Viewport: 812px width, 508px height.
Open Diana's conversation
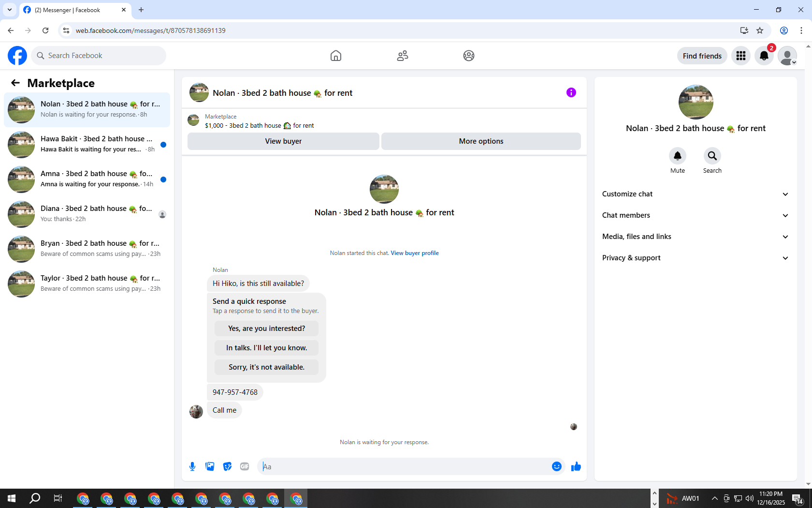87,214
